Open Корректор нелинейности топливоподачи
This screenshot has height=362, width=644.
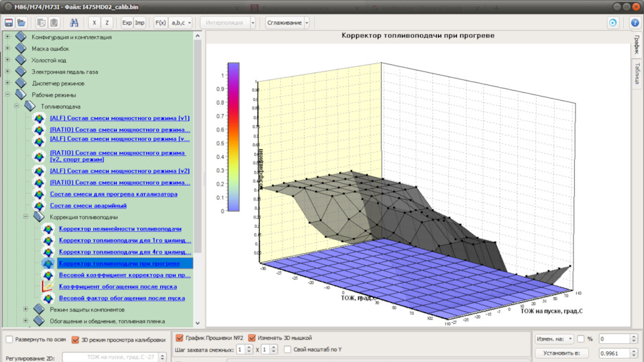[120, 229]
